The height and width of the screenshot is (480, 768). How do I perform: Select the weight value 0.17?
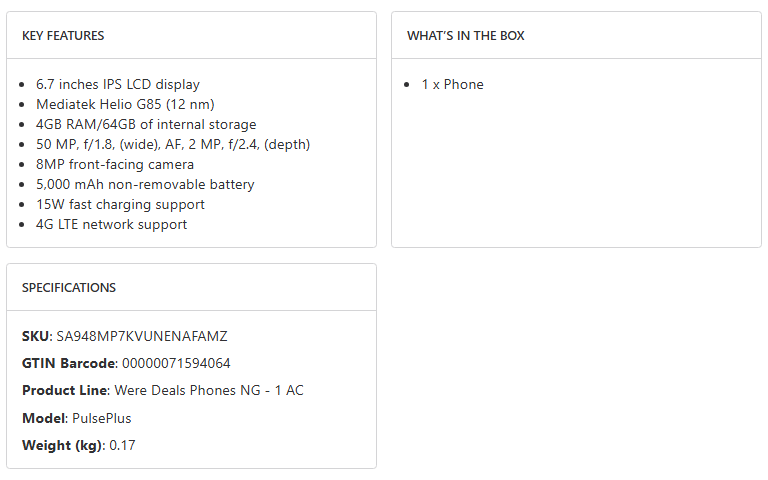122,445
